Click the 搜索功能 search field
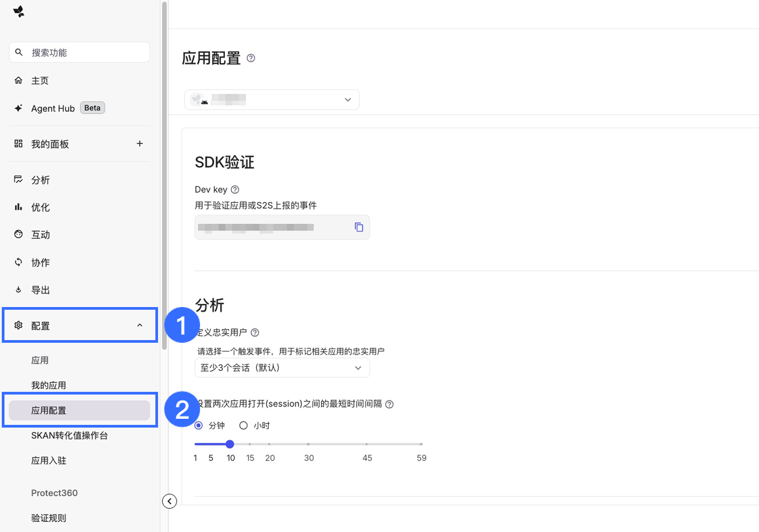Screen dimensions: 759x532 [x=79, y=52]
